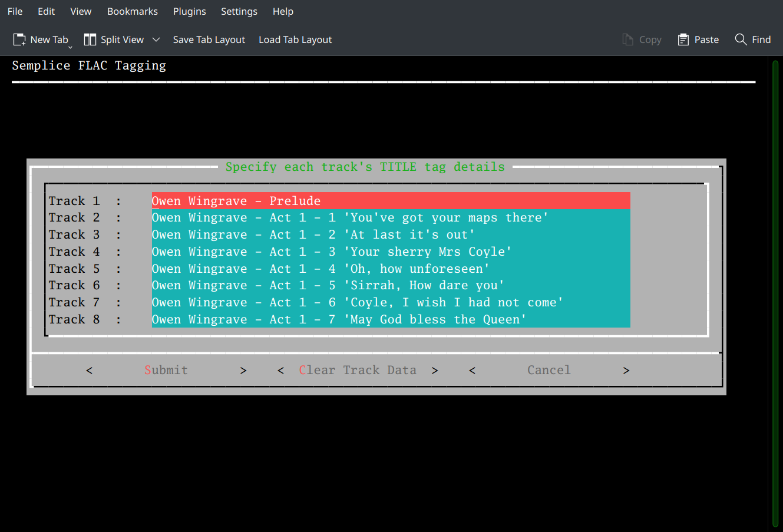Open the File menu

click(x=14, y=11)
